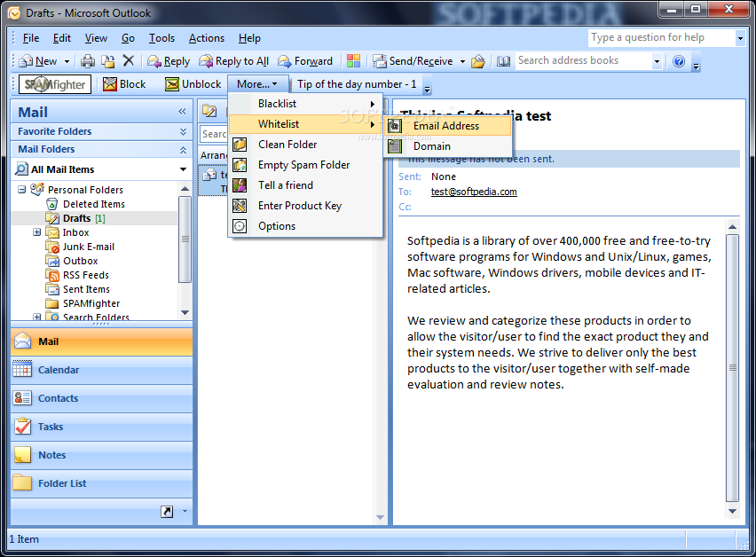
Task: Open the Help menu
Action: pos(249,38)
